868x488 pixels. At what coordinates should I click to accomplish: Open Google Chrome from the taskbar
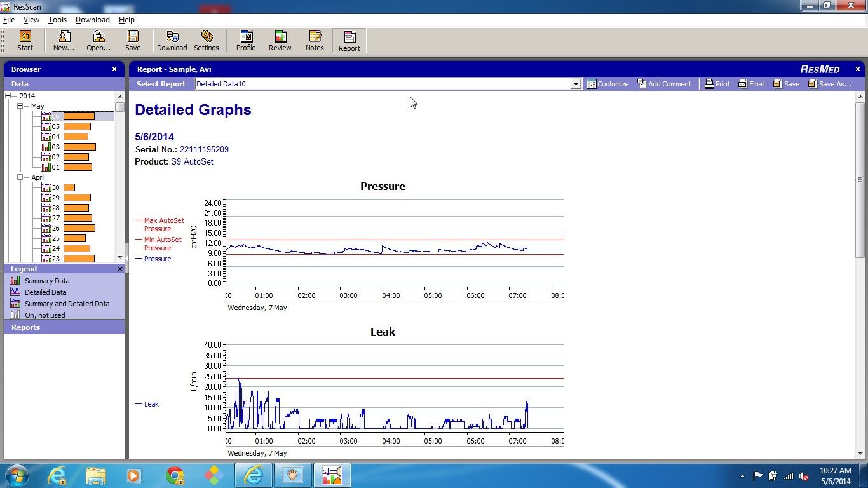[175, 475]
